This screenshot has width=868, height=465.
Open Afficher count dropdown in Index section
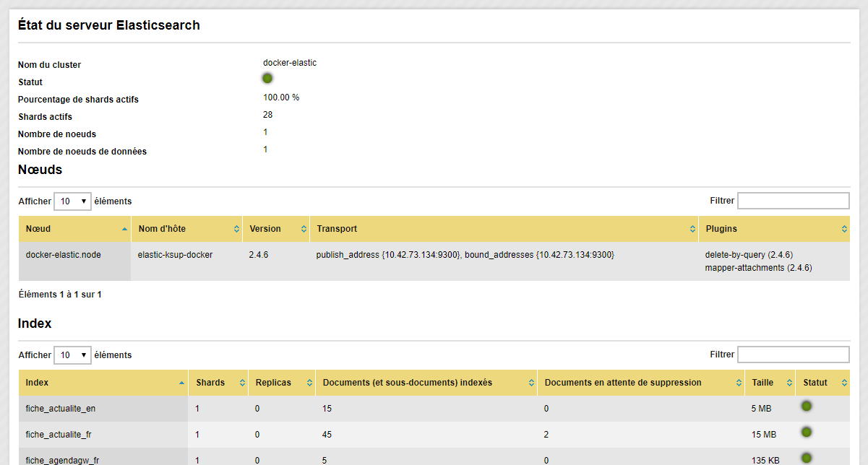coord(73,355)
